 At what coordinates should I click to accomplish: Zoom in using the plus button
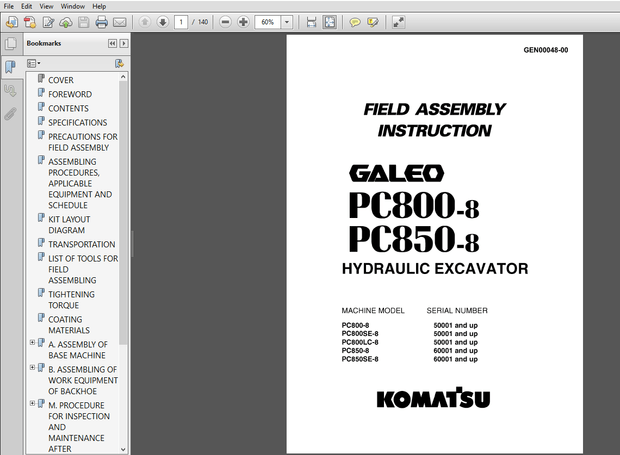point(244,22)
